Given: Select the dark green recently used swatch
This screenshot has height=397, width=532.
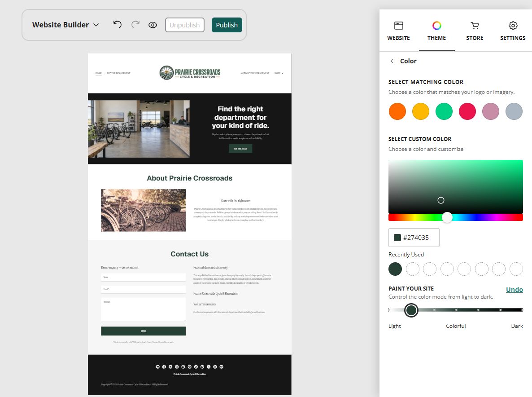Looking at the screenshot, I should tap(395, 269).
